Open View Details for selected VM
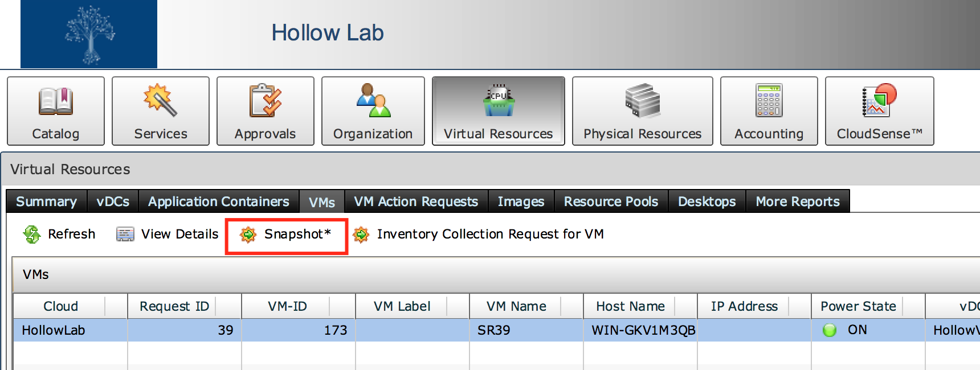Viewport: 980px width, 370px height. coord(168,234)
